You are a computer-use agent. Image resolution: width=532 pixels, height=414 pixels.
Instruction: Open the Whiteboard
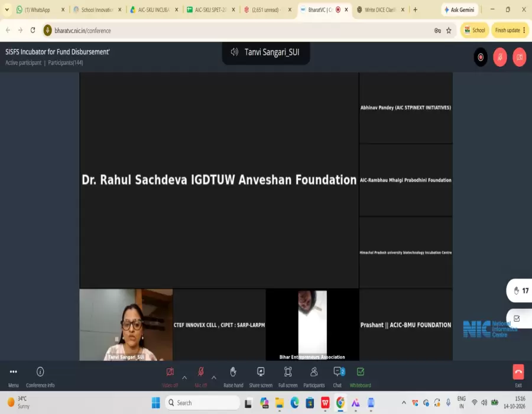[361, 377]
